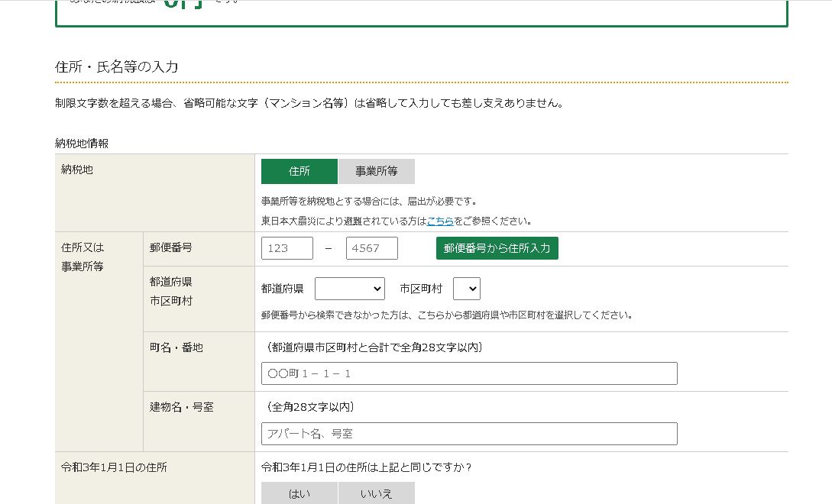Click the 建物名・号室 row label
Screen dimensions: 832x504
pos(181,407)
